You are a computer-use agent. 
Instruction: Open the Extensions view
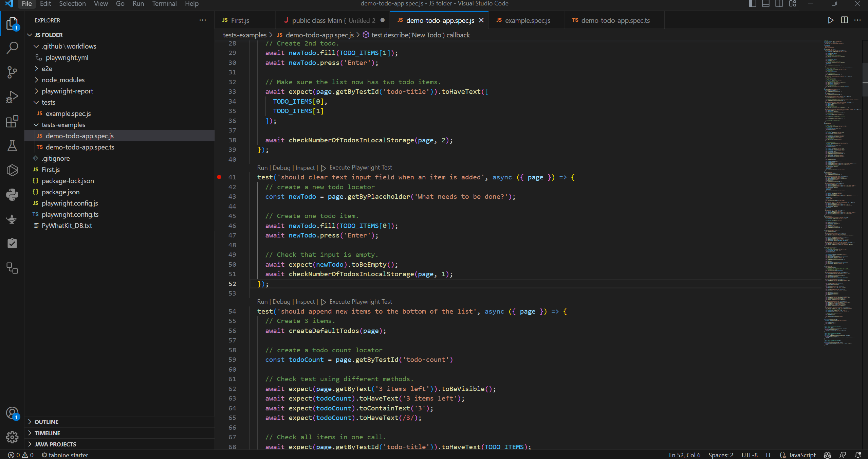point(12,121)
